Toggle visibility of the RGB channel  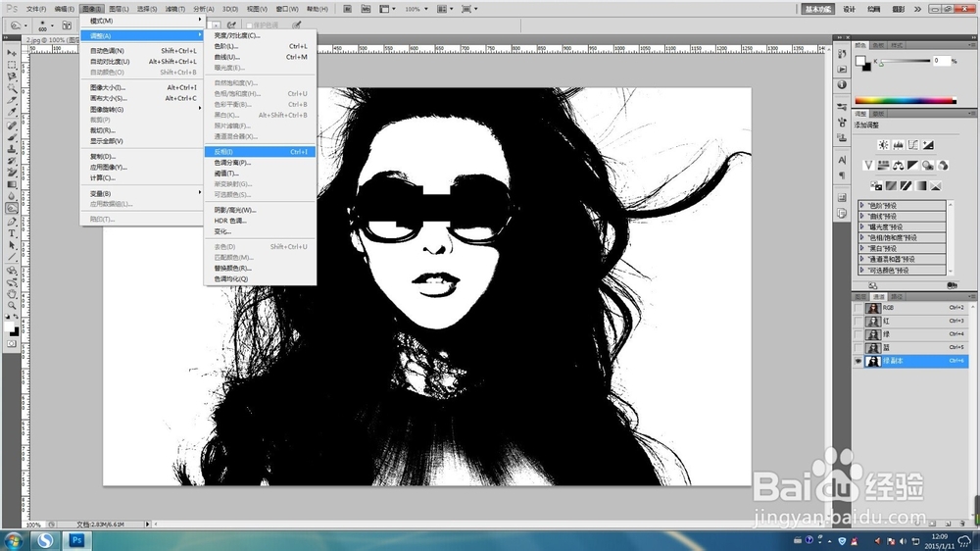point(858,308)
